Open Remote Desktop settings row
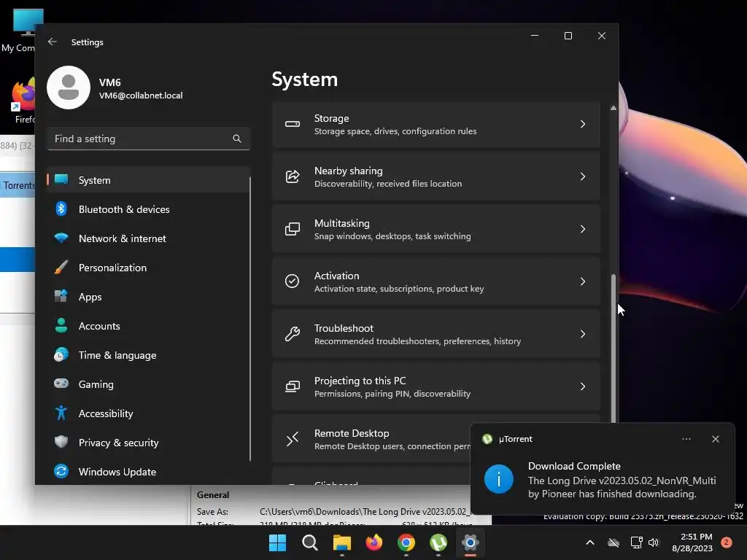The image size is (747, 560). coord(371,439)
